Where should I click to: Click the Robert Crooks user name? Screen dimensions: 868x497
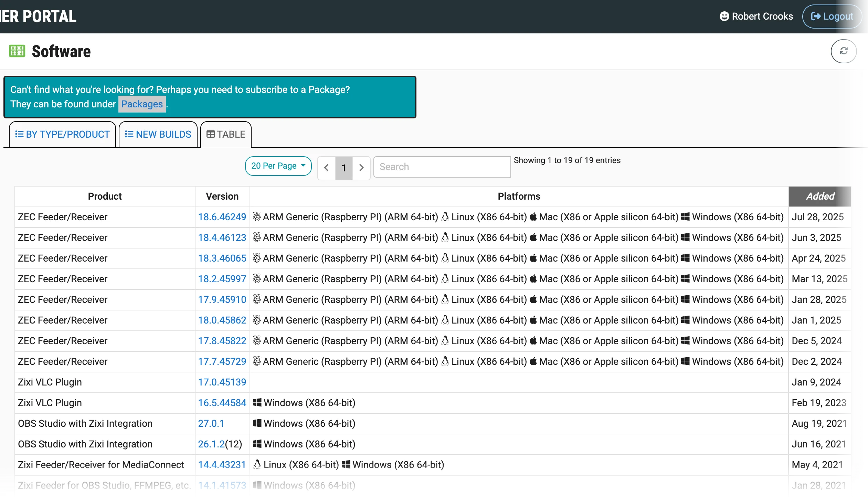[762, 16]
